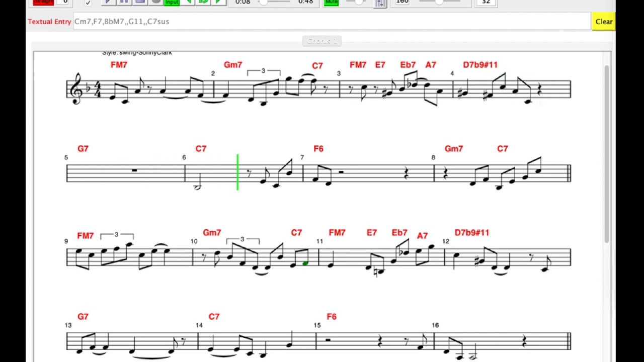Image resolution: width=644 pixels, height=362 pixels.
Task: Click the half note in measure 6
Action: click(197, 180)
